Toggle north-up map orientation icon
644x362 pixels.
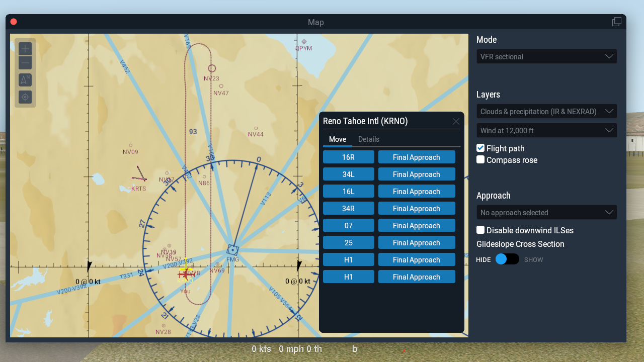click(x=25, y=80)
